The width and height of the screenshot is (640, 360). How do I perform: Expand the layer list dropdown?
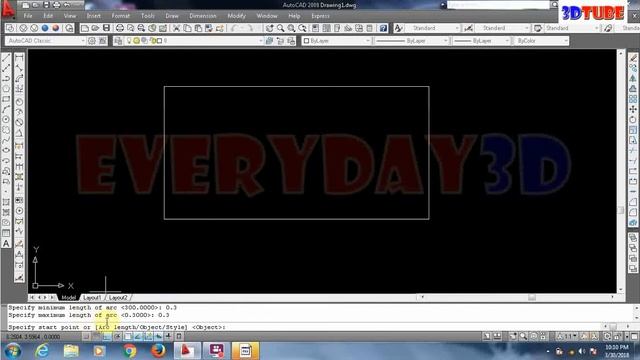click(261, 41)
